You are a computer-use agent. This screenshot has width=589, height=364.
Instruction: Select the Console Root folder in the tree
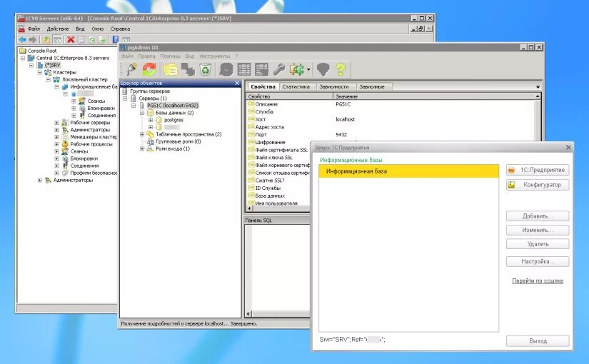(41, 51)
